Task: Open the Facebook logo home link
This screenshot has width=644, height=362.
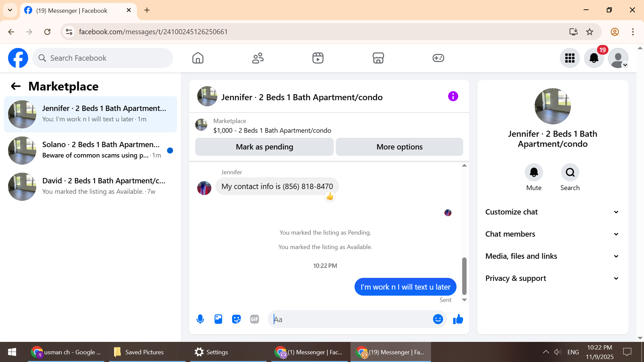Action: pyautogui.click(x=18, y=58)
